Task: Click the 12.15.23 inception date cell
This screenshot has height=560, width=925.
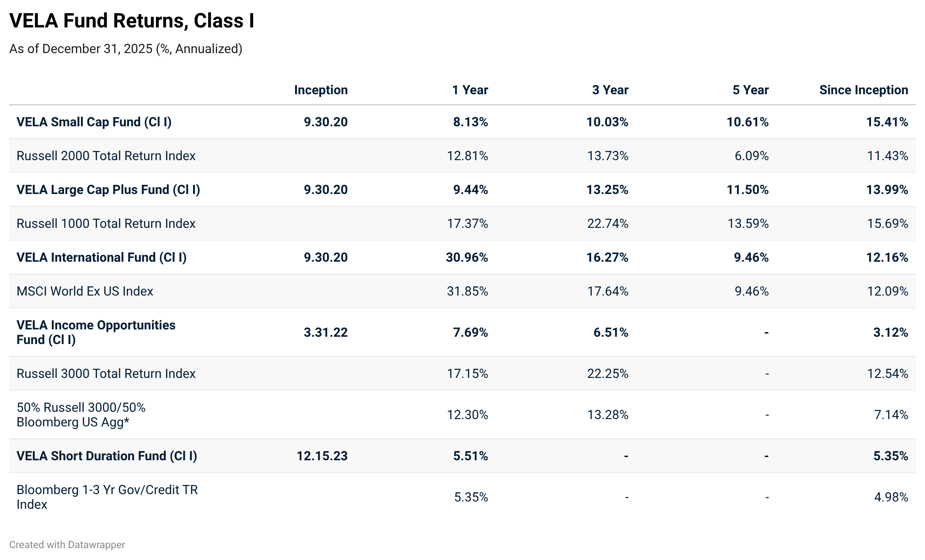Action: (x=322, y=456)
